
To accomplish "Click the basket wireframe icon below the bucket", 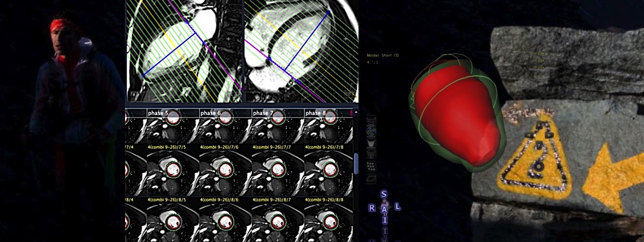I will point(371,154).
